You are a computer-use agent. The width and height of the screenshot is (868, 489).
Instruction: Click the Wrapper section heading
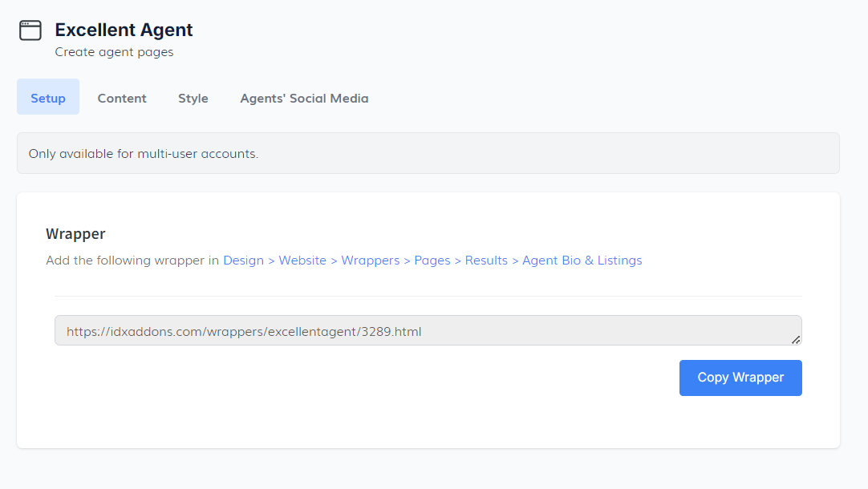coord(76,234)
